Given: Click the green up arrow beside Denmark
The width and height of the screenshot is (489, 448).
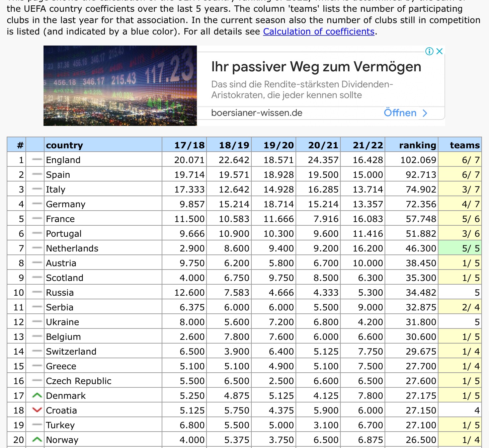Looking at the screenshot, I should point(37,396).
